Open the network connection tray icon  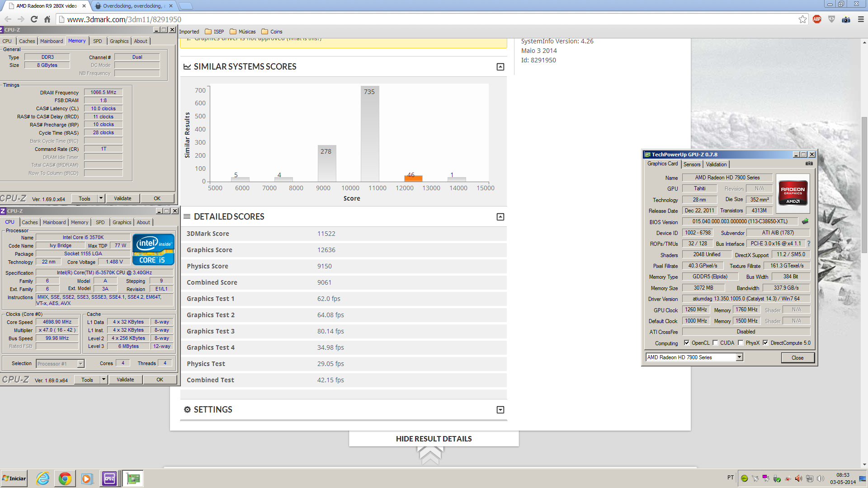(x=810, y=479)
